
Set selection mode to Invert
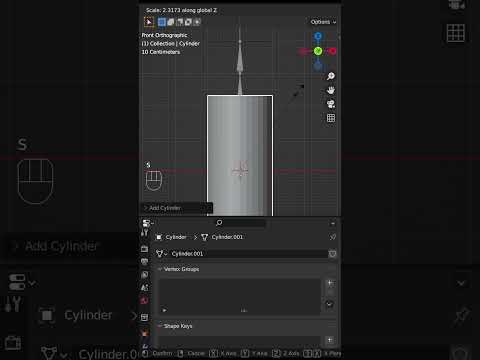(188, 22)
